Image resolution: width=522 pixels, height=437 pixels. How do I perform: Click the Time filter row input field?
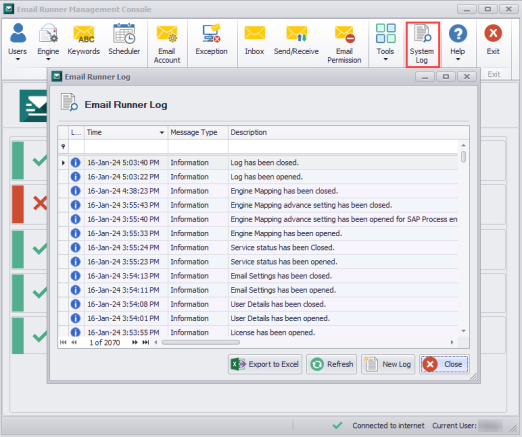[x=126, y=146]
